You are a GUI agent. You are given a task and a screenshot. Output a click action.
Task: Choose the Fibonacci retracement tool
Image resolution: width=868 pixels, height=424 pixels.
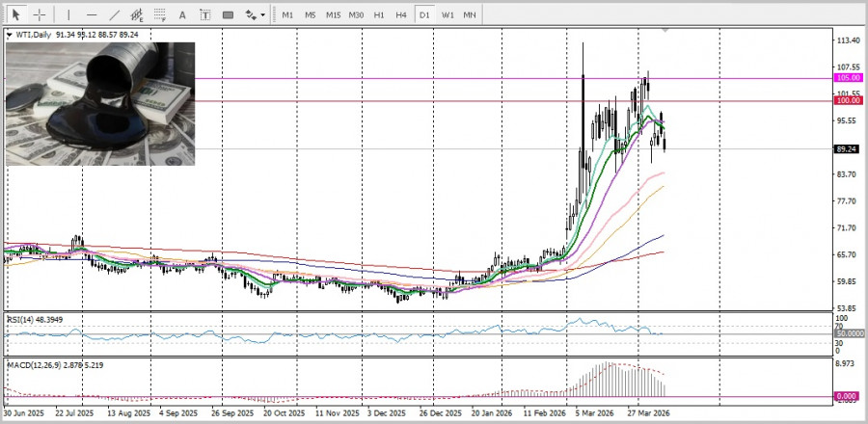coord(159,14)
